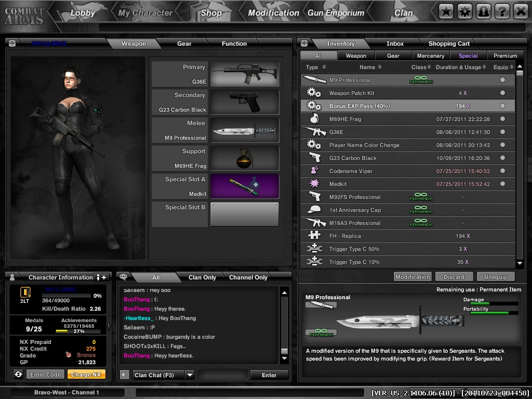Click the Modification button below inventory
The width and height of the screenshot is (532, 399).
pyautogui.click(x=413, y=277)
